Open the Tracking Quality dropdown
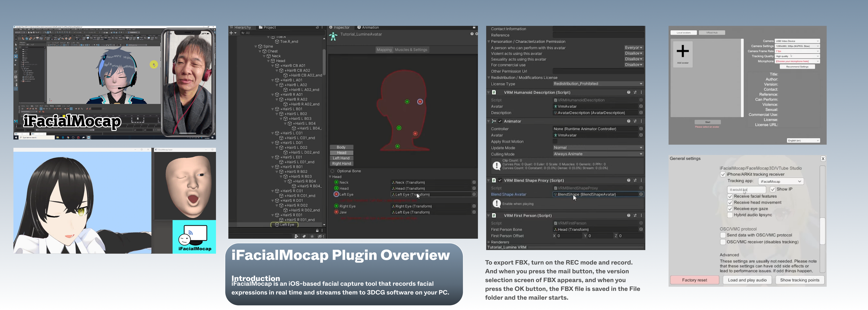This screenshot has width=868, height=310. click(798, 56)
